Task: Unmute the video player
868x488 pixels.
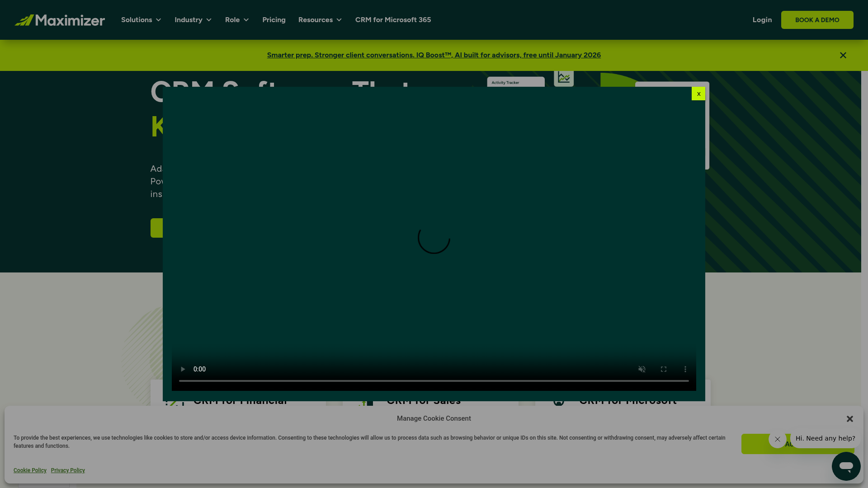Action: tap(642, 369)
